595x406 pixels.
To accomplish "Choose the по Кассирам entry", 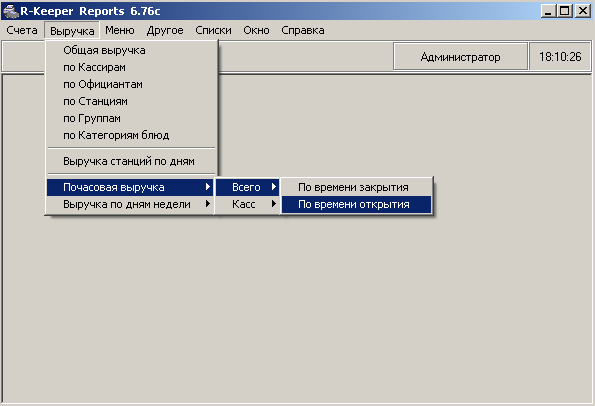I will click(131, 67).
